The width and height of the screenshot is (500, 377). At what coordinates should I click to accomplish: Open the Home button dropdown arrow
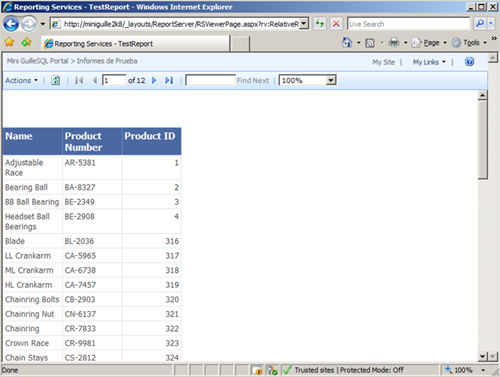pyautogui.click(x=359, y=43)
